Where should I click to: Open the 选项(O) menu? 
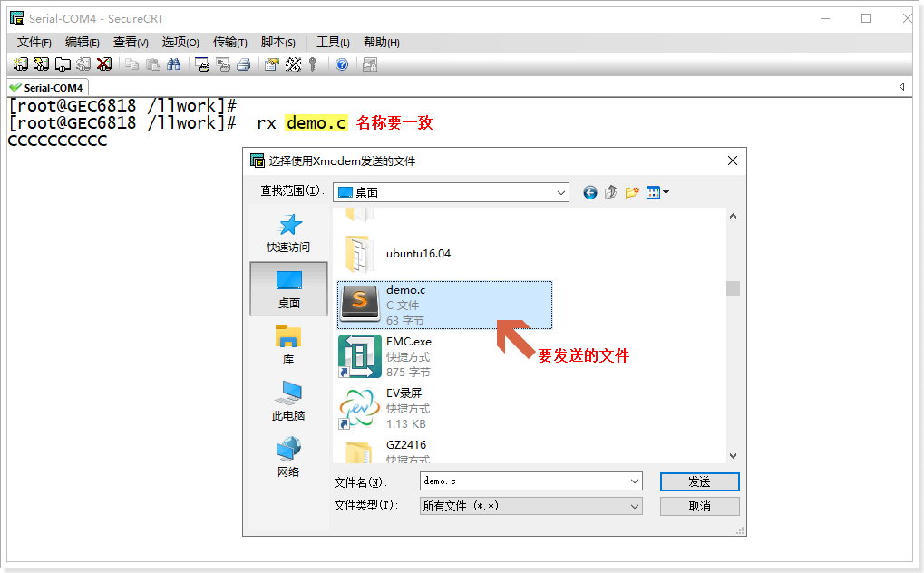[x=180, y=43]
